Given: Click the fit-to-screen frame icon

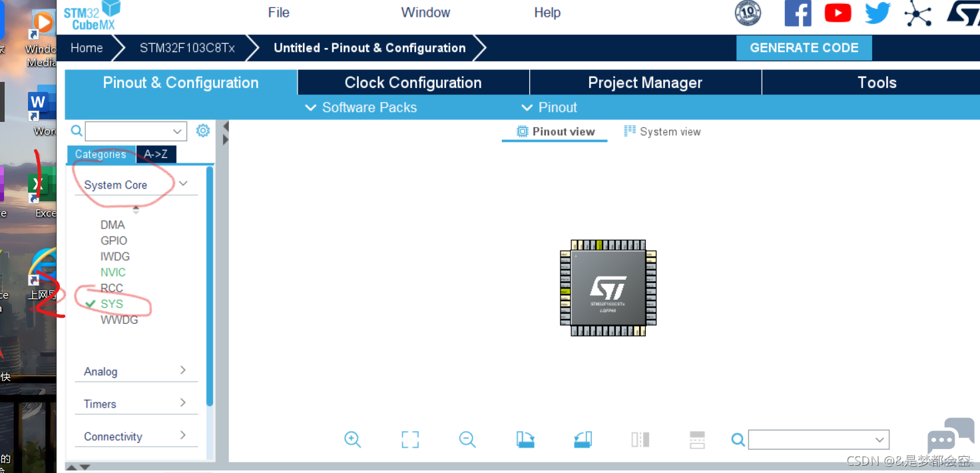Looking at the screenshot, I should 410,439.
